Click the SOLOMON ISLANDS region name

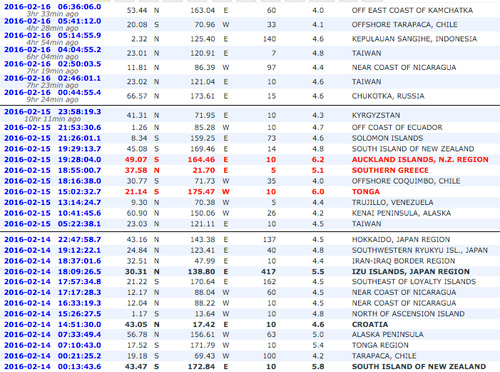[387, 138]
